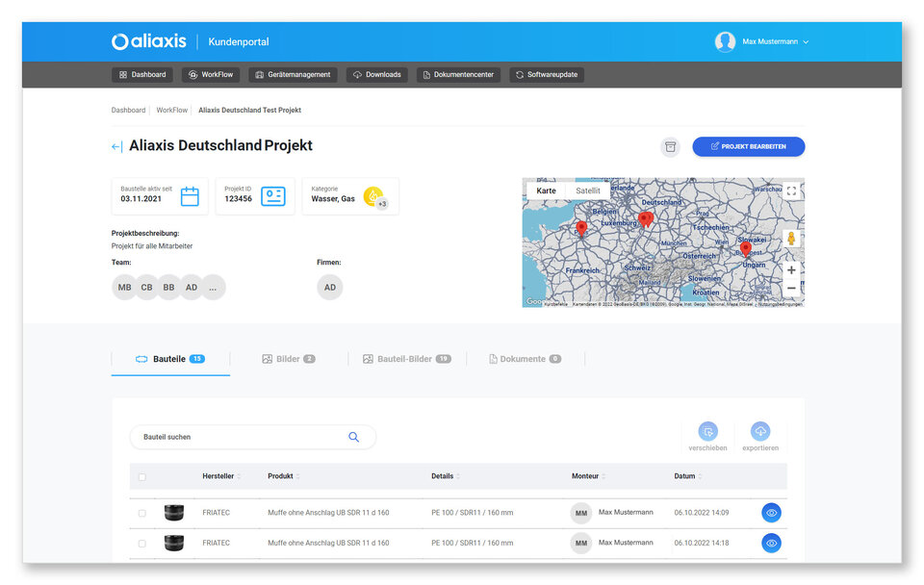Tick the select-all checkbox in the table header
The image size is (924, 585).
[x=142, y=476]
